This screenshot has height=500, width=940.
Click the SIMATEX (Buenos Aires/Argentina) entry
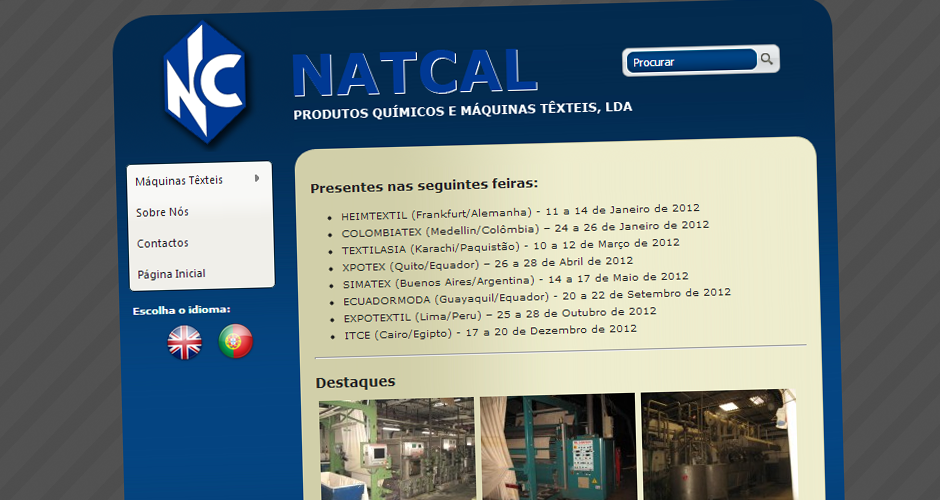coord(516,280)
